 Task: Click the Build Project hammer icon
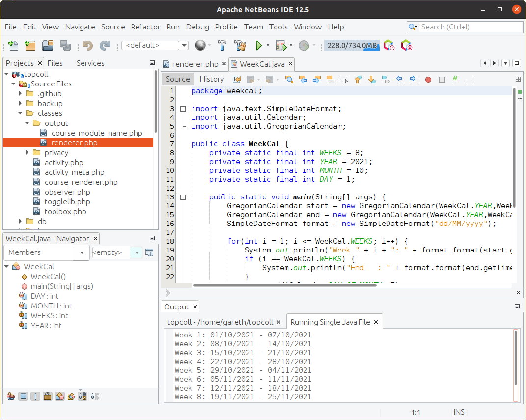point(222,45)
